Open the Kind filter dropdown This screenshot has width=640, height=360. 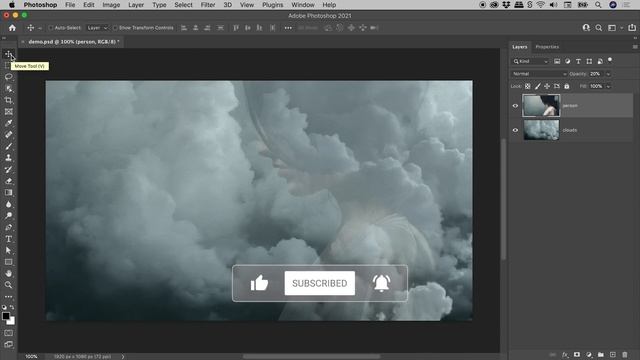(x=531, y=61)
